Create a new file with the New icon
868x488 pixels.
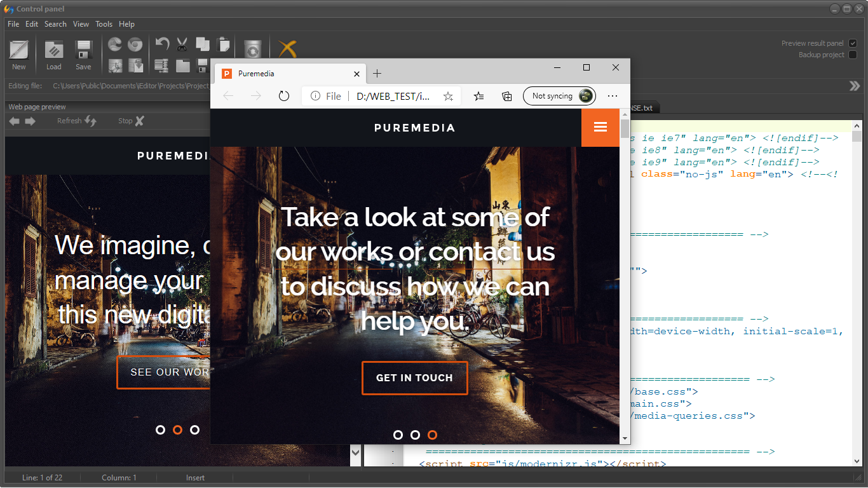pos(19,50)
